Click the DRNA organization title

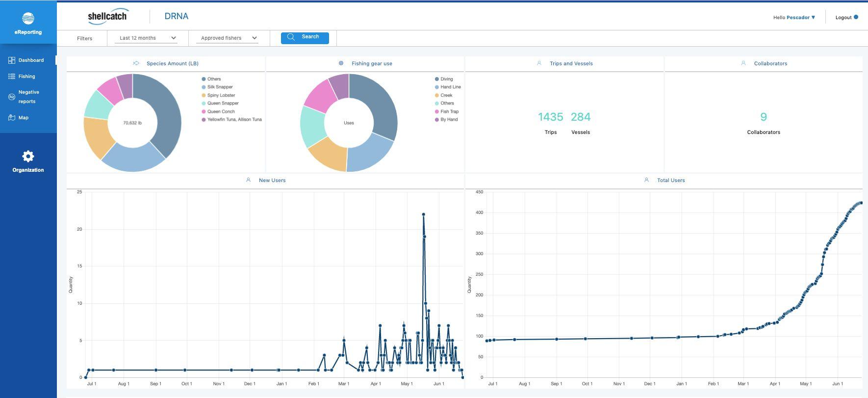pyautogui.click(x=177, y=16)
